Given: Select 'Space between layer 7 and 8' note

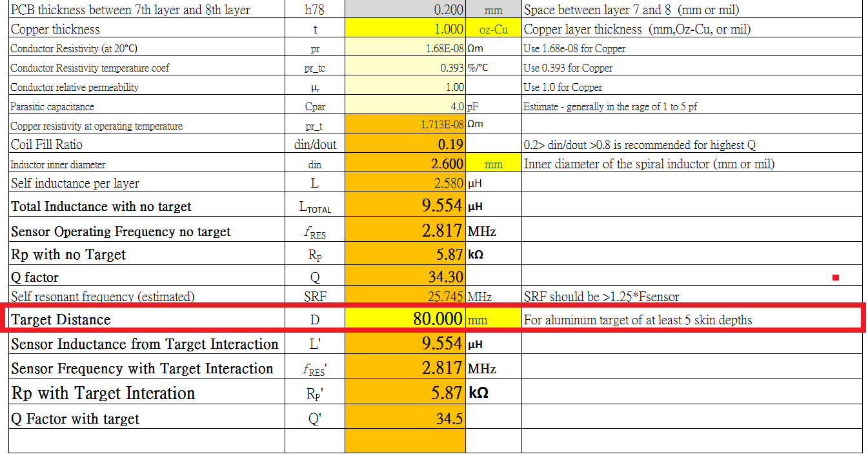Looking at the screenshot, I should (632, 10).
